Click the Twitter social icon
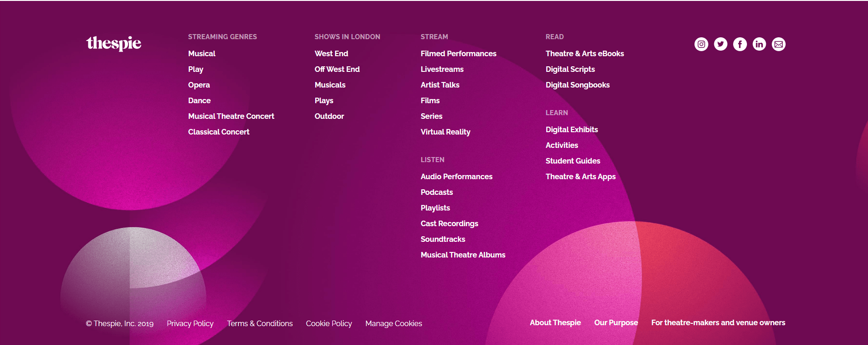Viewport: 868px width, 345px height. [720, 44]
